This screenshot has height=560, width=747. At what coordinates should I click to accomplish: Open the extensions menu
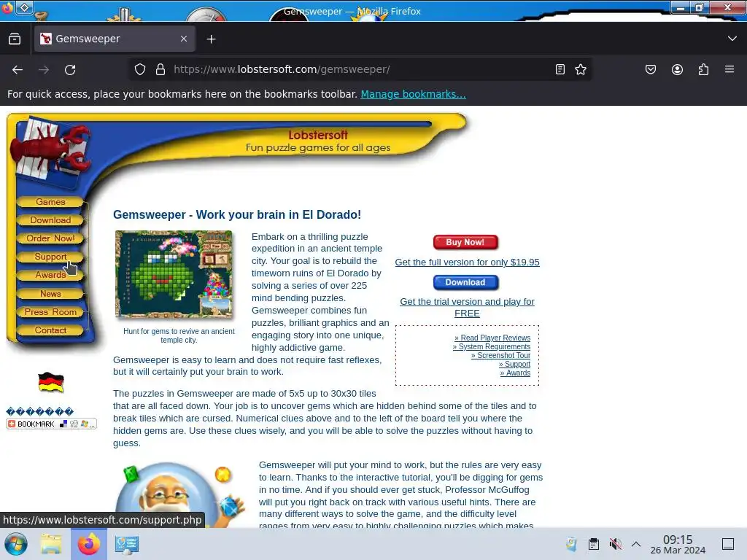click(703, 69)
